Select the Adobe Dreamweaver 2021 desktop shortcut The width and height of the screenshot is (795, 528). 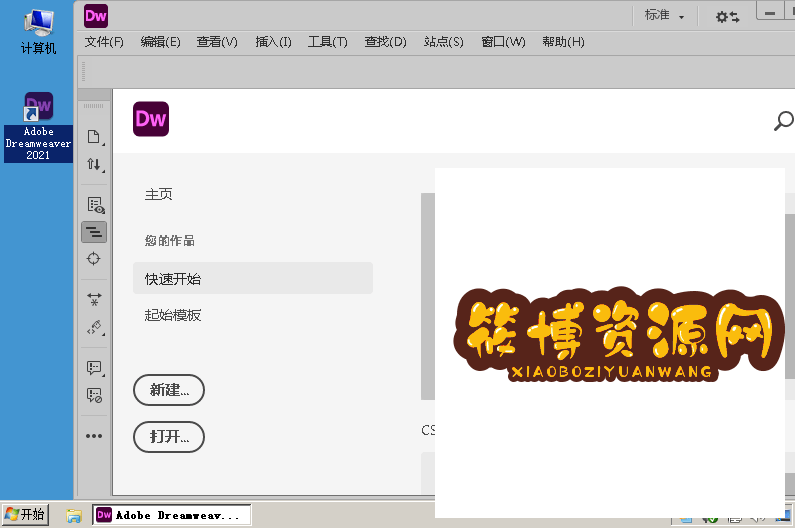coord(39,127)
